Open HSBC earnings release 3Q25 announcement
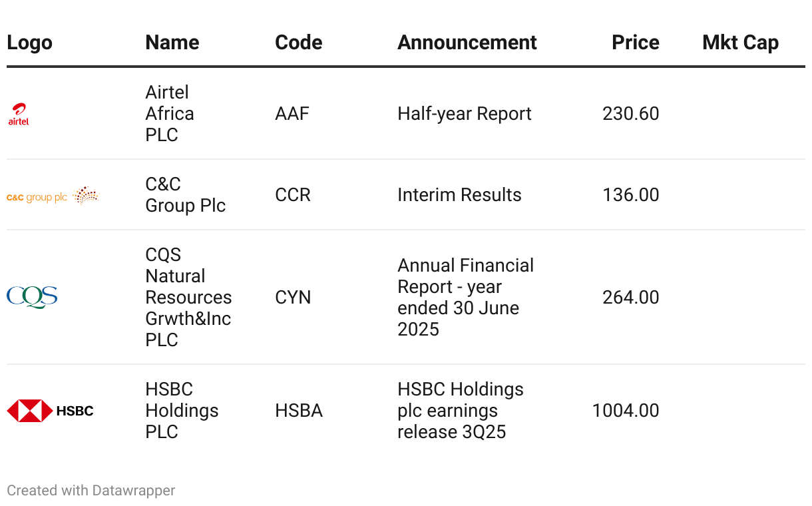Viewport: 812px width, 506px height. (x=460, y=411)
